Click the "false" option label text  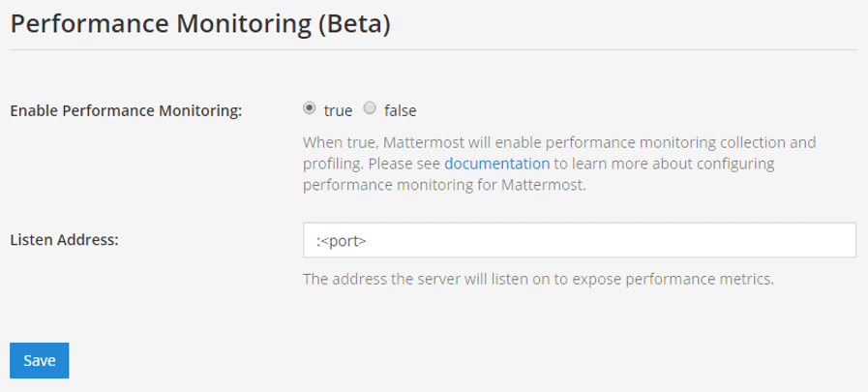(x=400, y=110)
